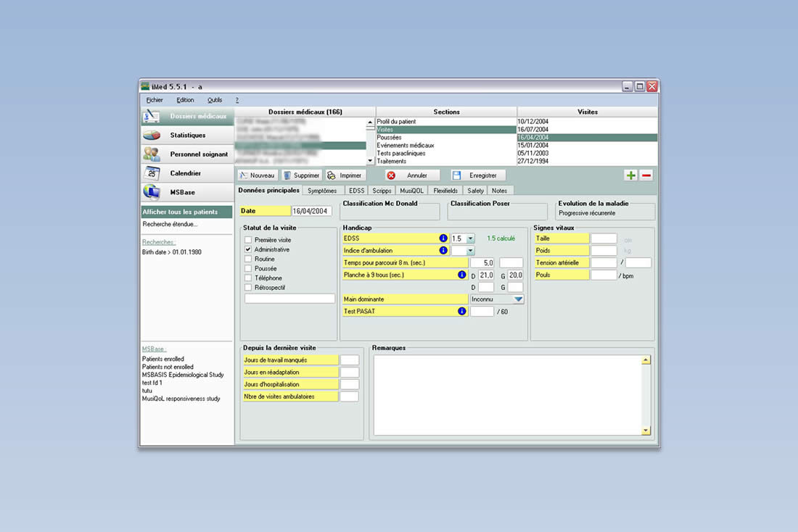
Task: Expand the EDSS score dropdown
Action: pos(470,238)
